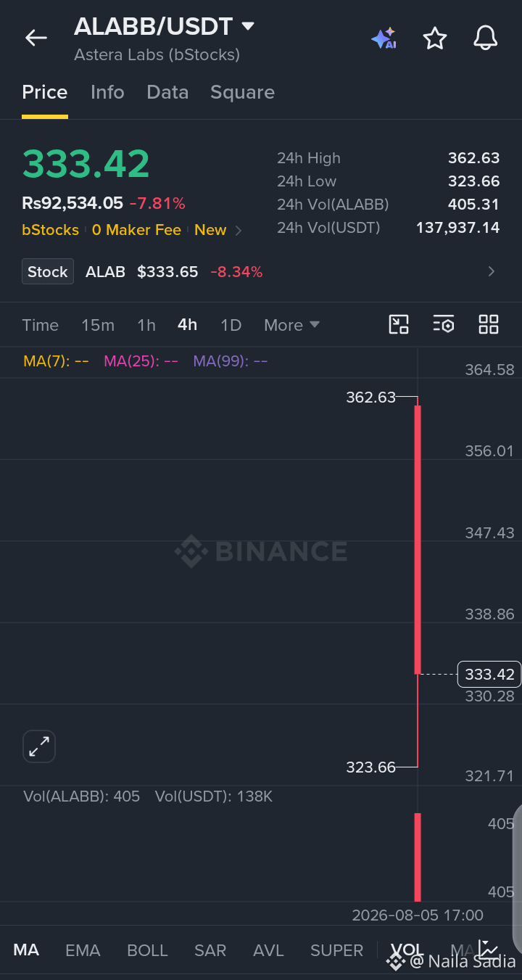Tap the 333.42 current price marker

pyautogui.click(x=489, y=675)
